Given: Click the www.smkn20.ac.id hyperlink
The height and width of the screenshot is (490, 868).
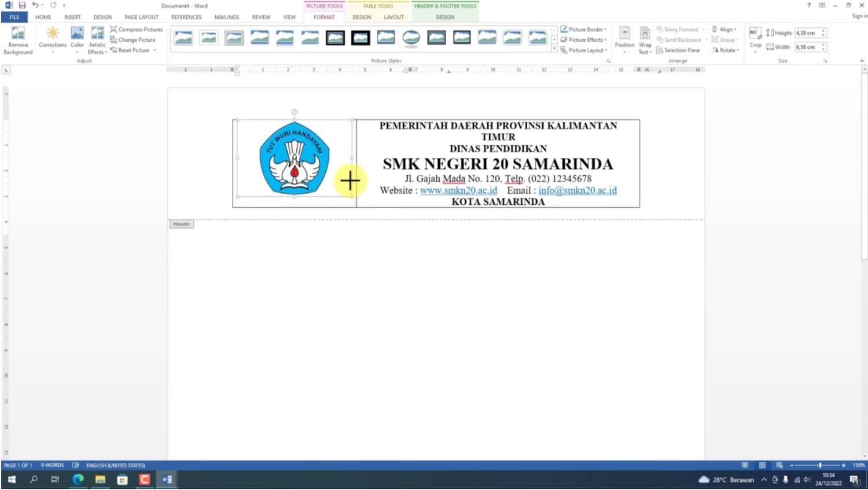Looking at the screenshot, I should [x=458, y=190].
